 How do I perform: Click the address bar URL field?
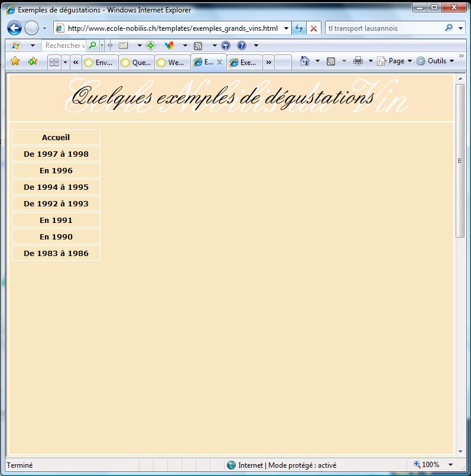coord(173,28)
